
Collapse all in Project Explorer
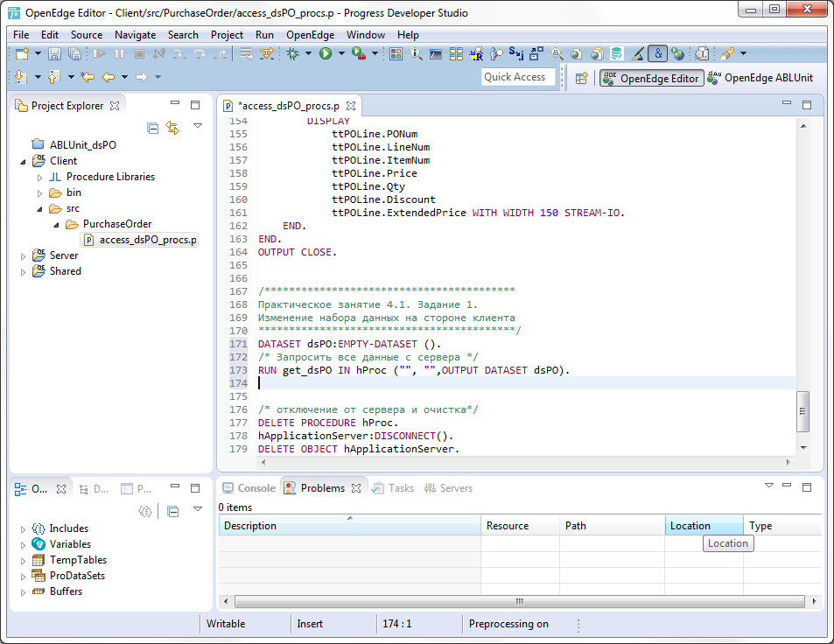pyautogui.click(x=152, y=128)
